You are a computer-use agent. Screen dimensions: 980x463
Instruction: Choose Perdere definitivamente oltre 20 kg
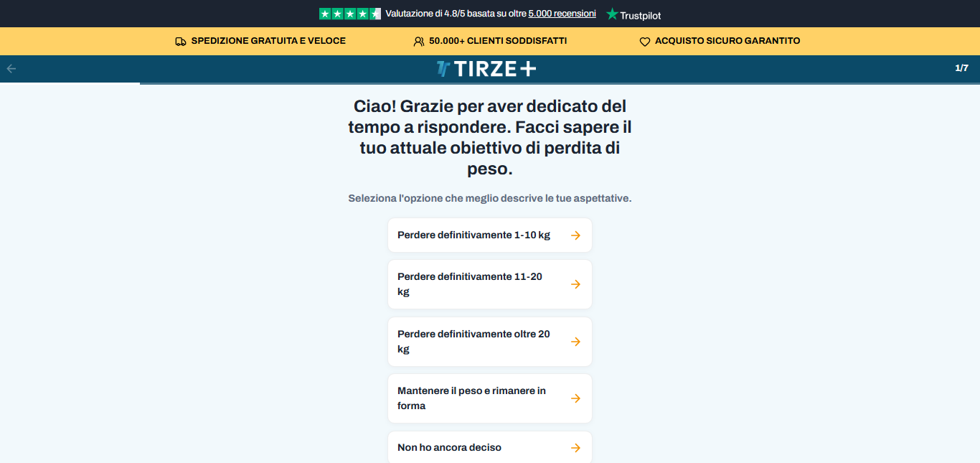pos(490,342)
